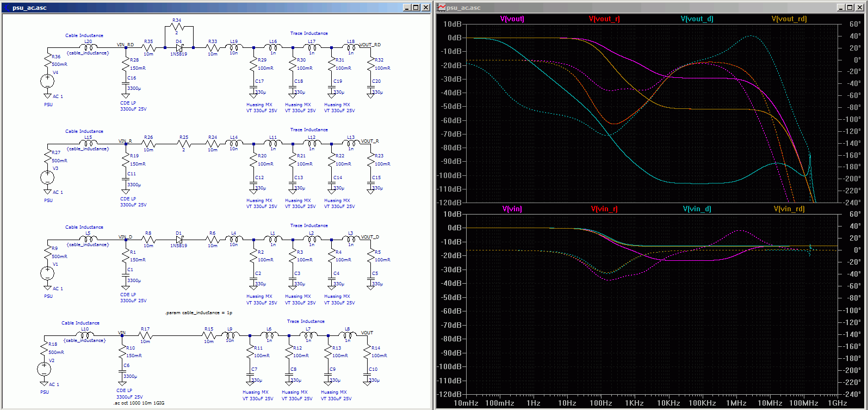Click the R25 resistor symbol
The height and width of the screenshot is (410, 868).
[x=183, y=144]
